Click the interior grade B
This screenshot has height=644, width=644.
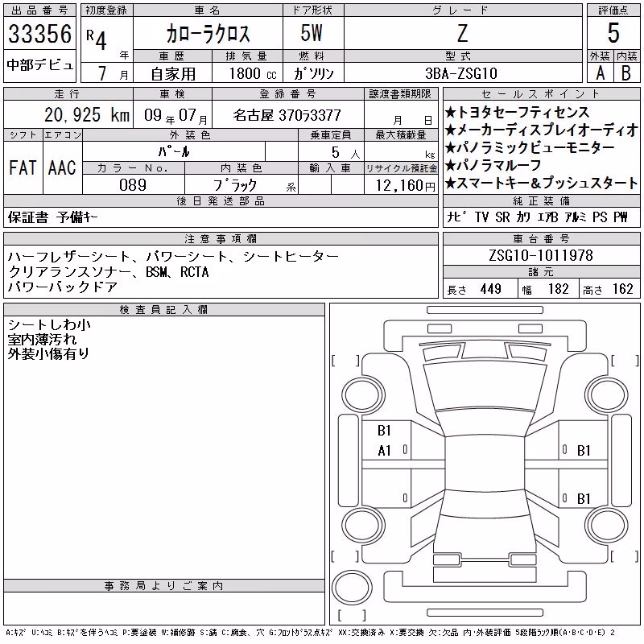click(626, 73)
